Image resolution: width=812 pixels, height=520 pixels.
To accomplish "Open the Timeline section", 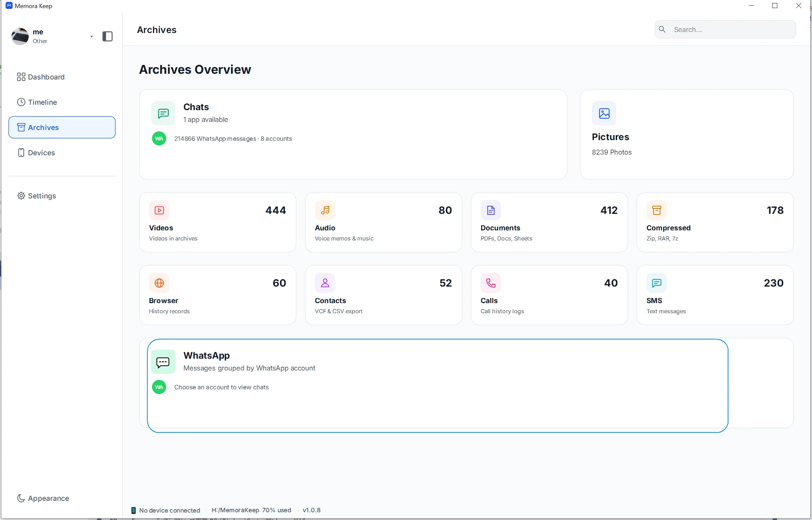I will 62,102.
